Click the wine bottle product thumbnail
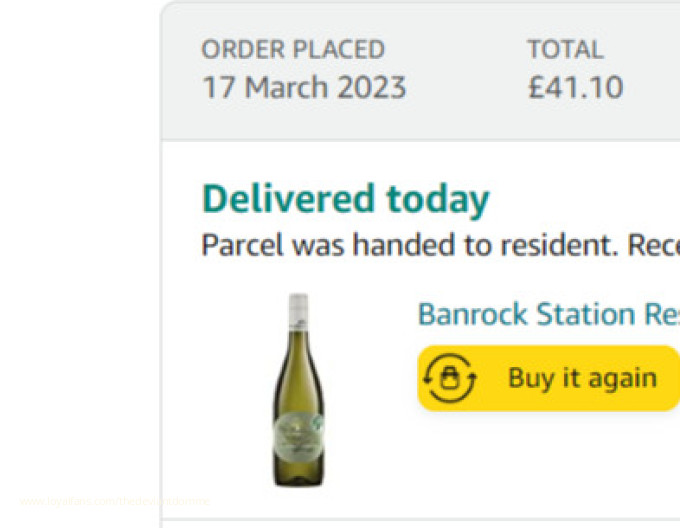 coord(299,390)
